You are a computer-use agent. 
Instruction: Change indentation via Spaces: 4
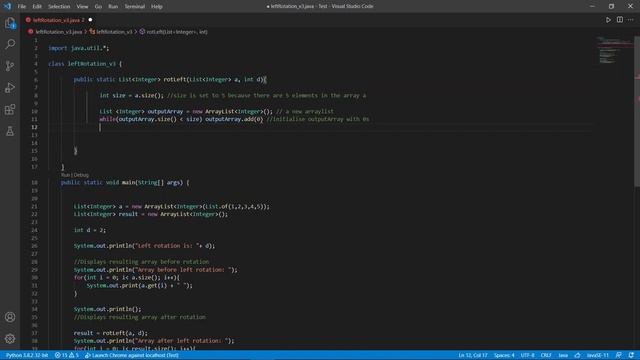[504, 355]
